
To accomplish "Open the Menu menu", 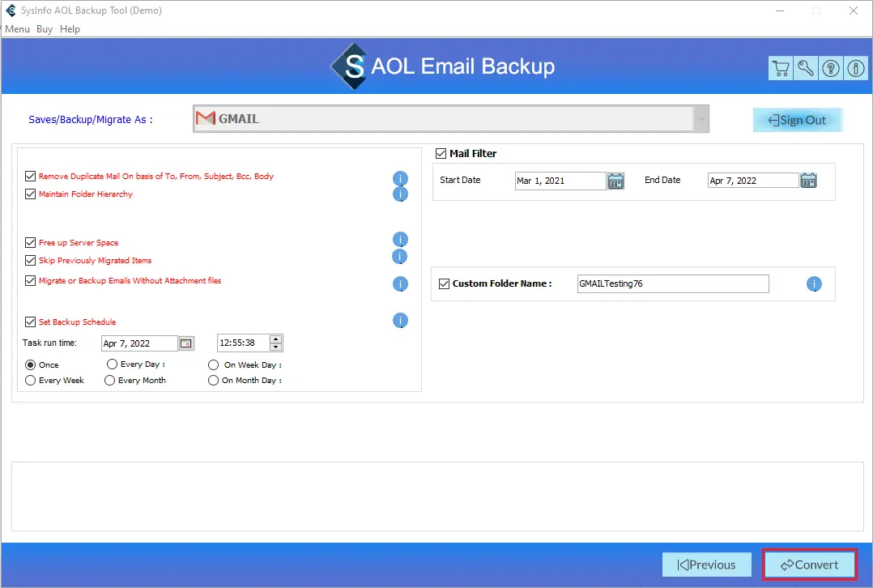I will (17, 29).
